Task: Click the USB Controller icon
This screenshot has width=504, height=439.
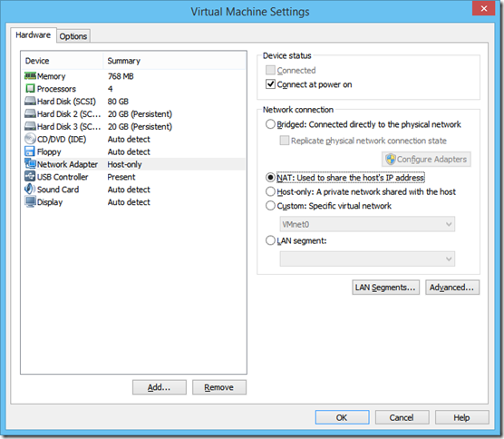Action: [30, 177]
